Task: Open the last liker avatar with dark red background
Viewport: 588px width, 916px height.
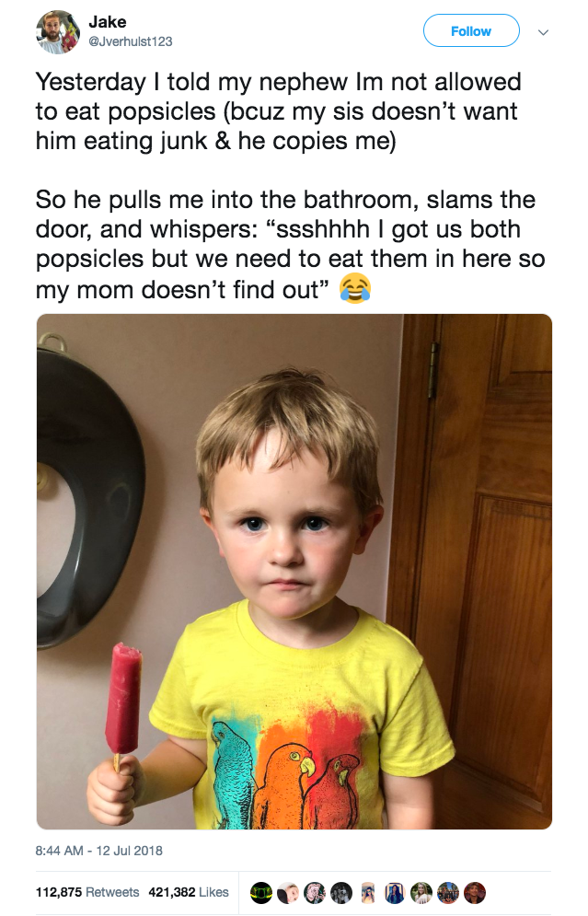Action: pyautogui.click(x=475, y=893)
